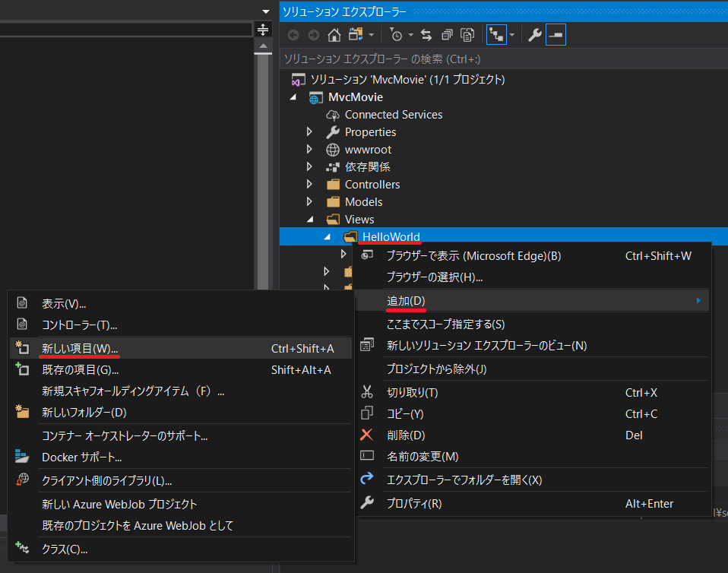Screen dimensions: 728x573
Task: Switch views with the folder view icon
Action: (356, 35)
